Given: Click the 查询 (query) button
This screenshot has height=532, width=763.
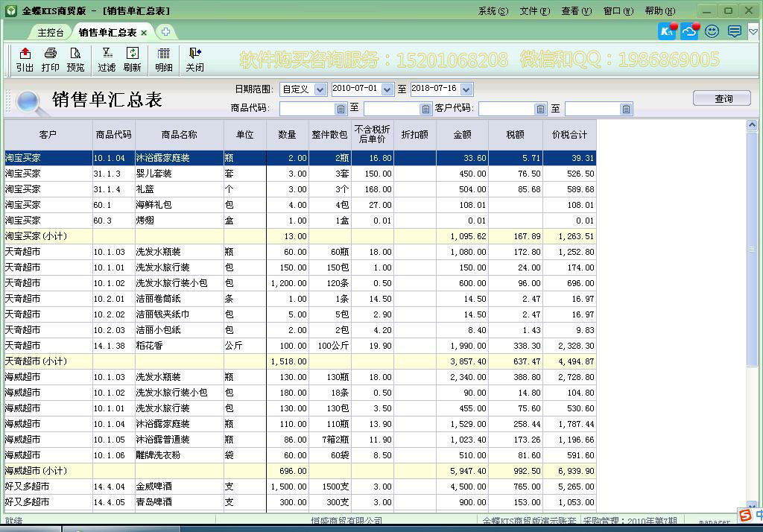Looking at the screenshot, I should 721,98.
